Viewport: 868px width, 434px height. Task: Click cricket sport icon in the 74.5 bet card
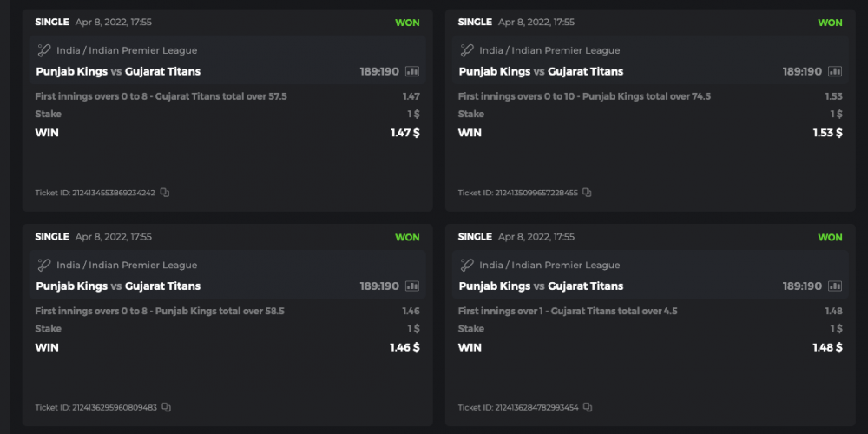(466, 50)
